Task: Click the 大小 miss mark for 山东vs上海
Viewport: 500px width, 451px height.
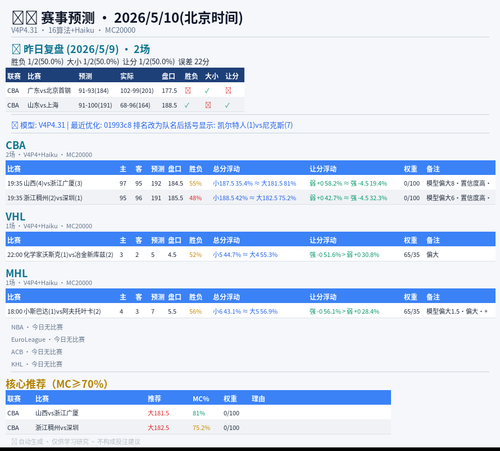Action: (208, 105)
